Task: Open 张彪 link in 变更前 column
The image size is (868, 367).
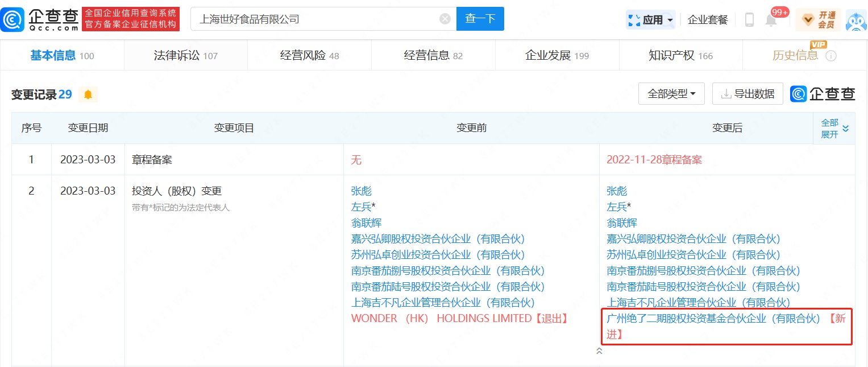Action: point(362,191)
